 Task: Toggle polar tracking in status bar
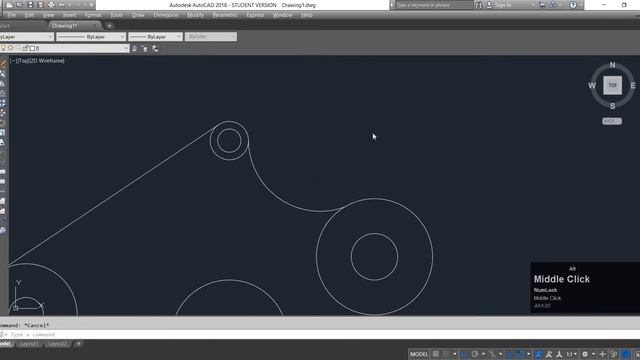click(475, 354)
